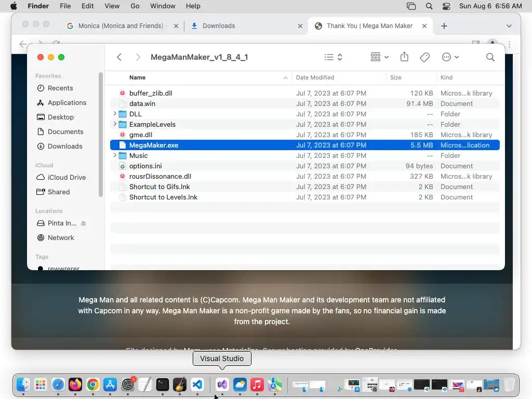Sort by Size column
The width and height of the screenshot is (532, 399).
tap(395, 77)
